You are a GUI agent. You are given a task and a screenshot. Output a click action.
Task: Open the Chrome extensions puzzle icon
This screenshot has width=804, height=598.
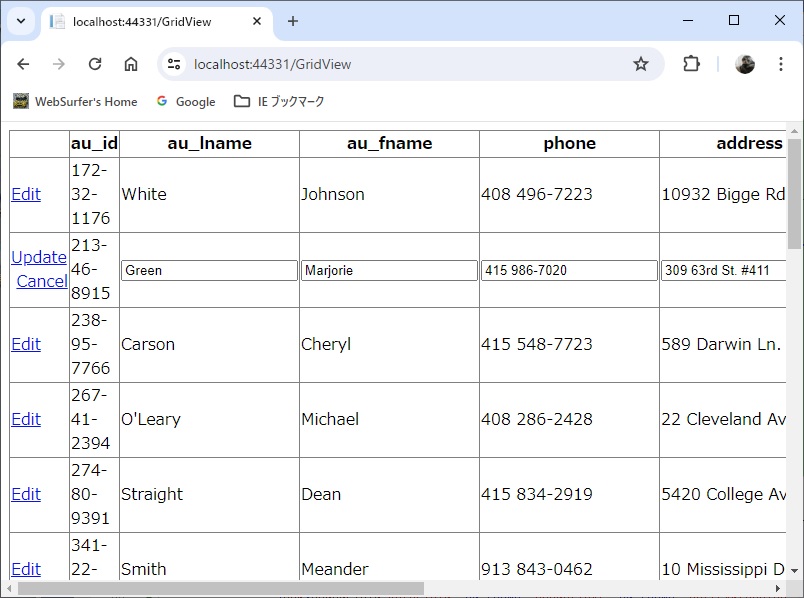pos(691,63)
